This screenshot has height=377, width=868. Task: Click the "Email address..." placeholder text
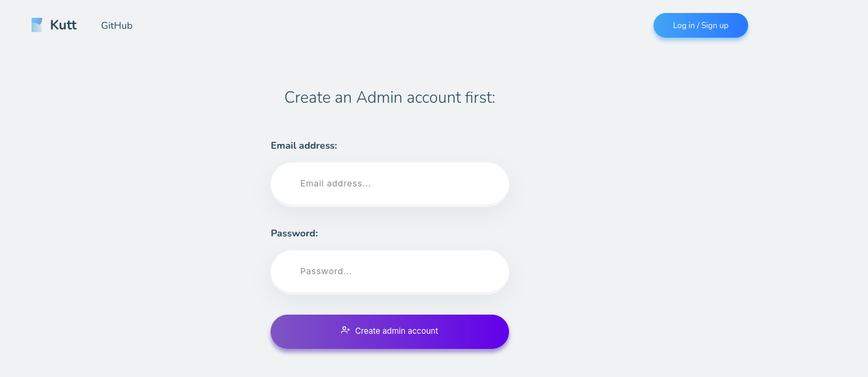(x=335, y=184)
